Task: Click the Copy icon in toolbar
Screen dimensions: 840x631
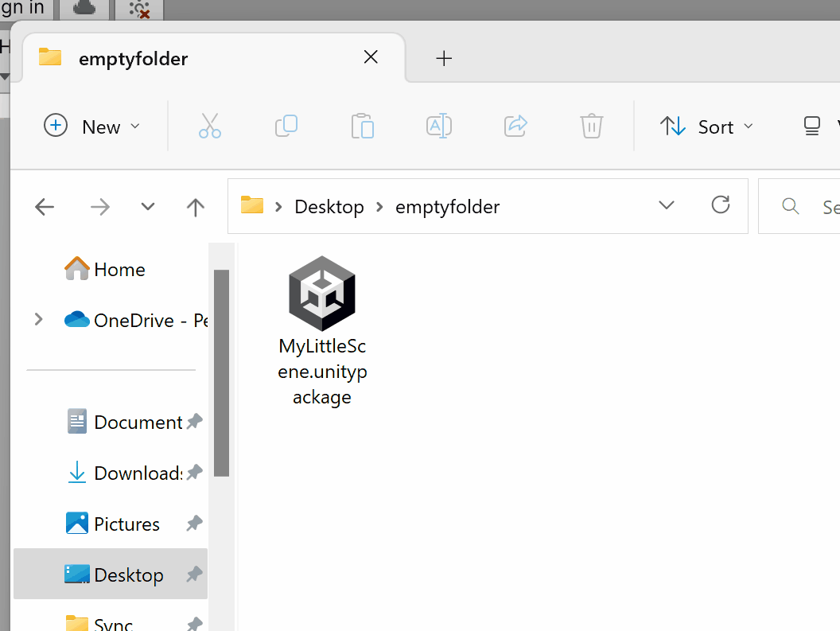Action: coord(286,127)
